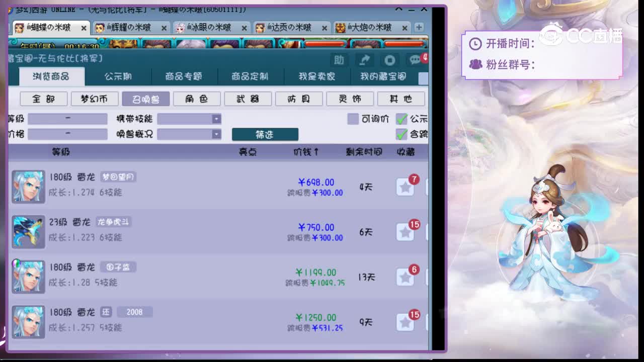Open the 国子监 雷龙 pet portrait
The width and height of the screenshot is (644, 362).
click(28, 277)
